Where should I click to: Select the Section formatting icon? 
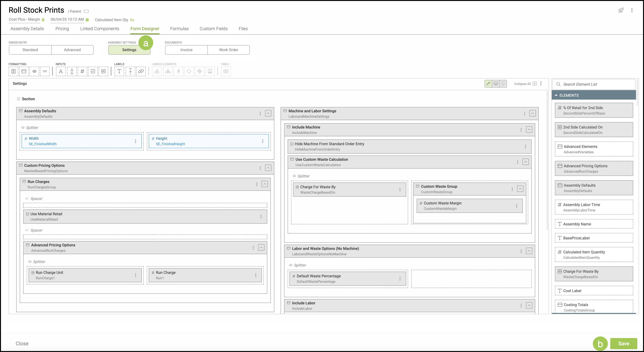[14, 71]
